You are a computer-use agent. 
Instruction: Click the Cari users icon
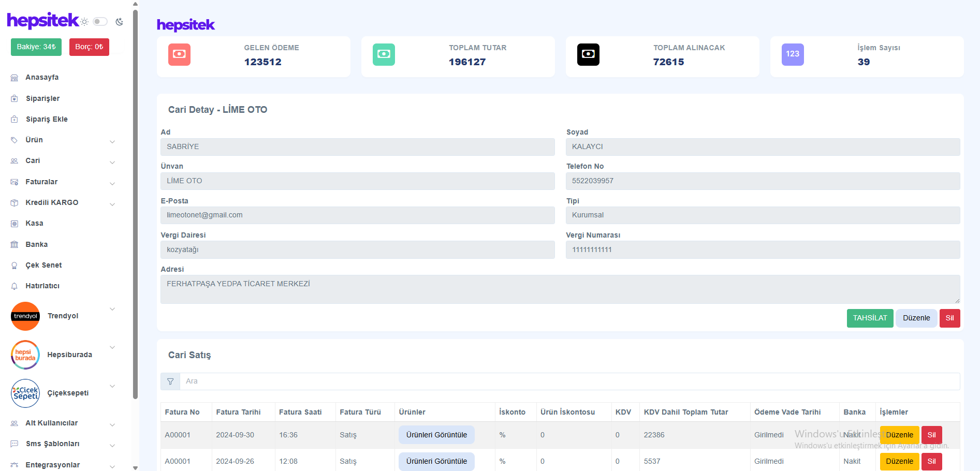(14, 161)
